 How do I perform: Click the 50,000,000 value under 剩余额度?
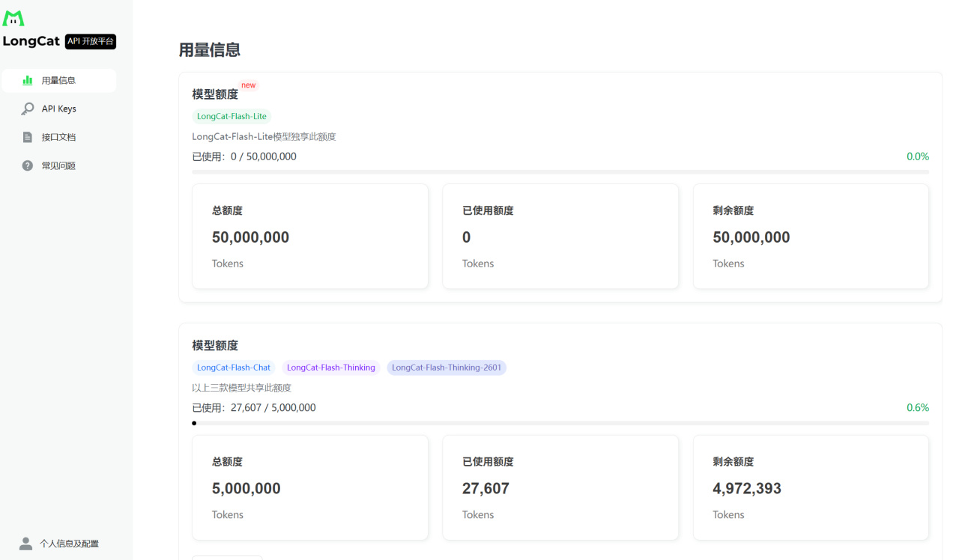(751, 237)
